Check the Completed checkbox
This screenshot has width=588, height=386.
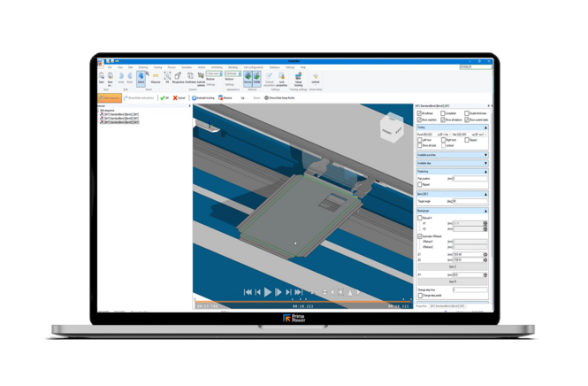coord(443,113)
